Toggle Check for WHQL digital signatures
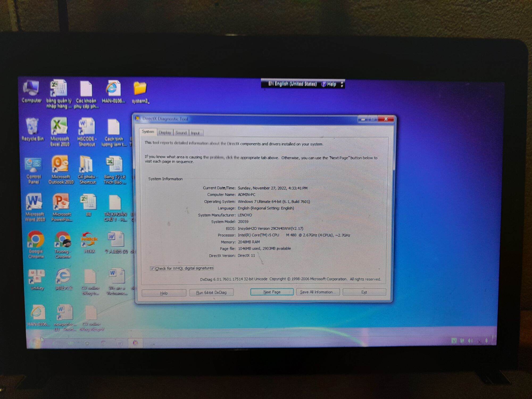Image resolution: width=532 pixels, height=399 pixels. pos(152,268)
